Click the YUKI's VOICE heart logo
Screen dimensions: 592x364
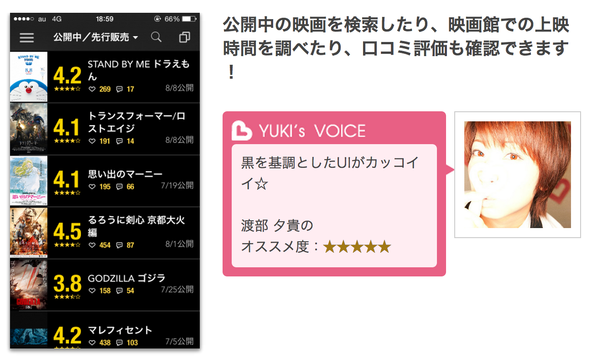[x=242, y=130]
